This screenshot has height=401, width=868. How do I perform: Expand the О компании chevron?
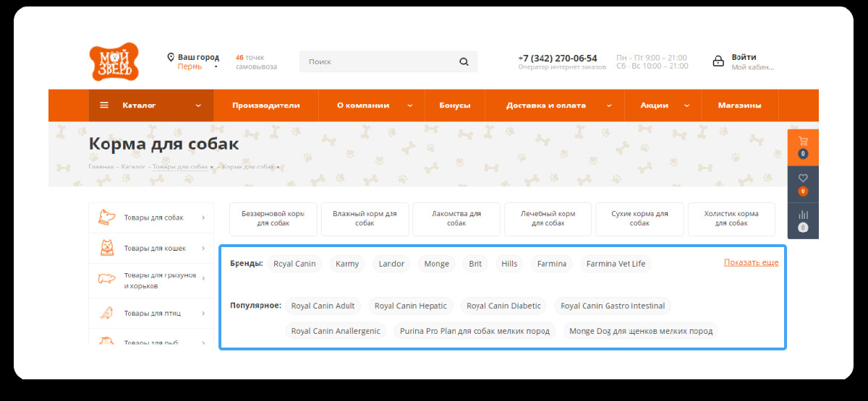pos(410,105)
